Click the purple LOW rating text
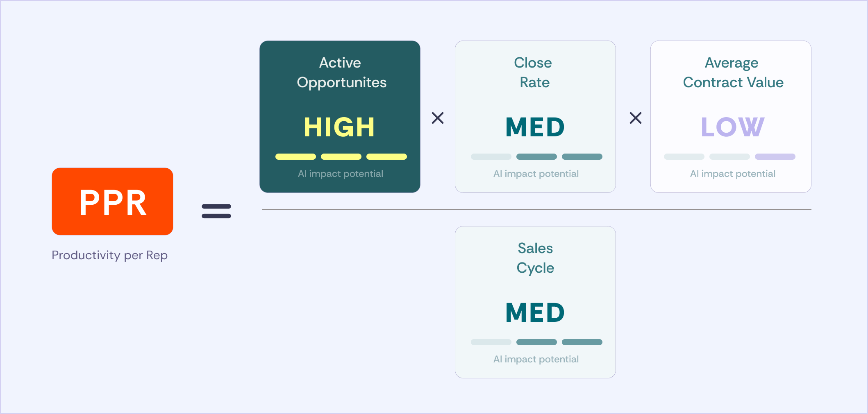 [732, 127]
